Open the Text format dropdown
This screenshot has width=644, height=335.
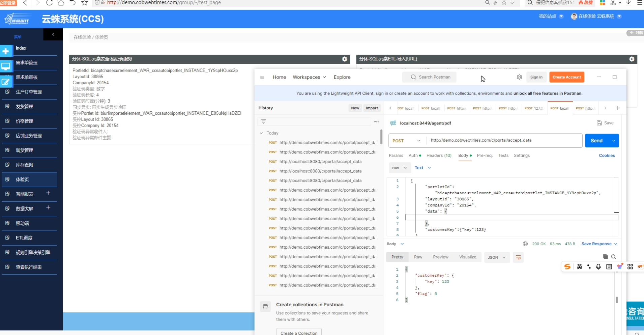click(423, 168)
